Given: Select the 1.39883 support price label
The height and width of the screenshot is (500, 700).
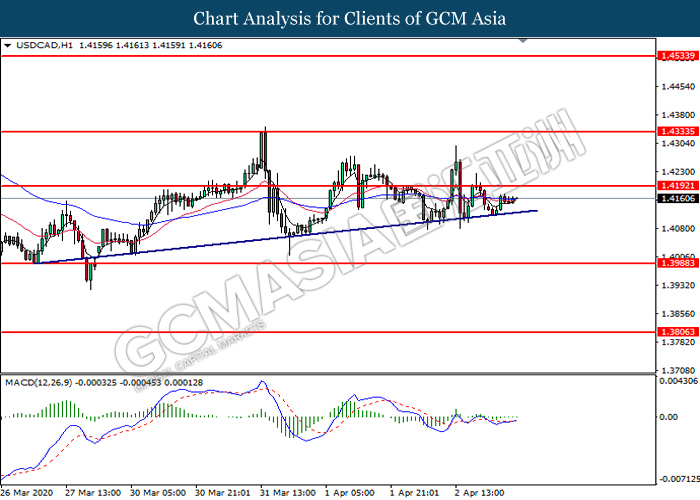Looking at the screenshot, I should tap(674, 263).
